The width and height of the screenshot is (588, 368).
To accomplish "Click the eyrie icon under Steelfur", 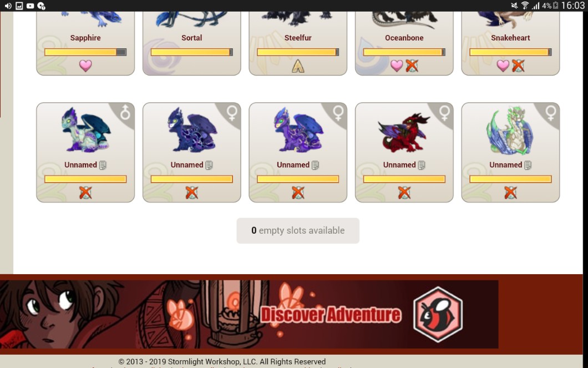I will click(298, 66).
